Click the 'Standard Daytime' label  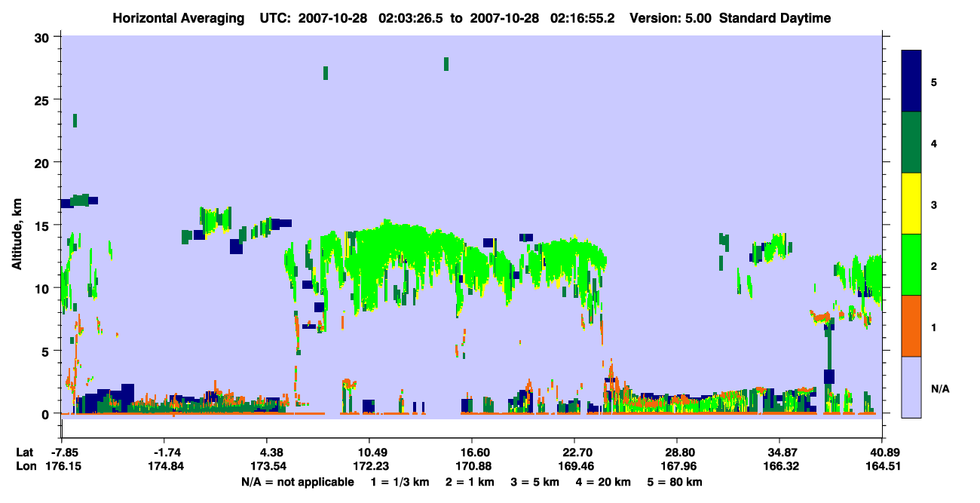(x=775, y=18)
